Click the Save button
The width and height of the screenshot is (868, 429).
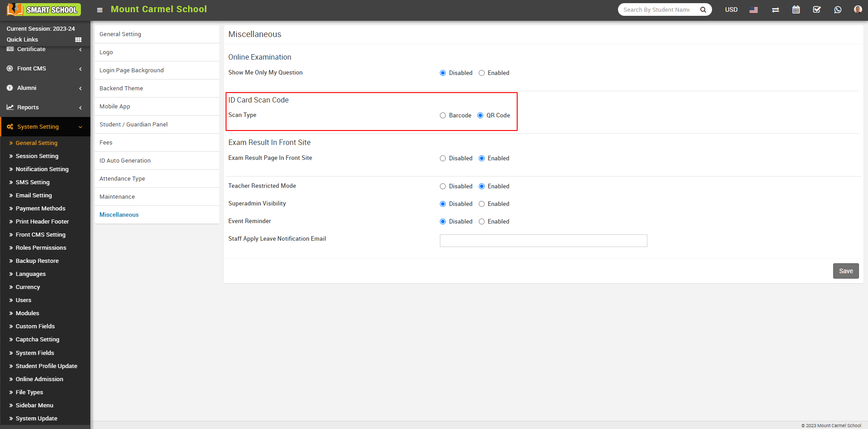click(x=845, y=271)
